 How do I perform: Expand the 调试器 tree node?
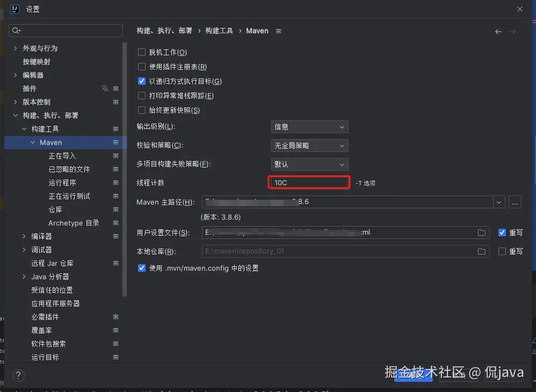click(x=24, y=250)
